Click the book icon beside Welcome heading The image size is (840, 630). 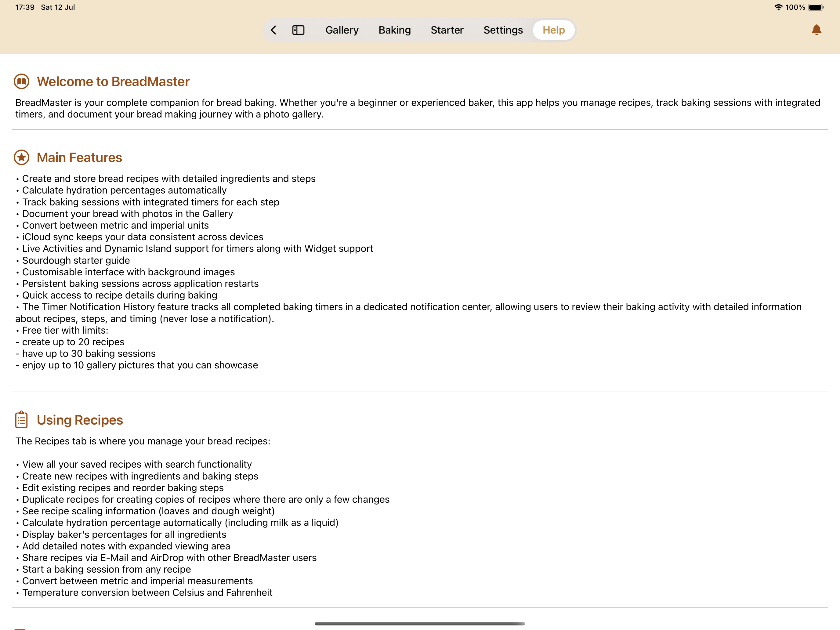pos(22,81)
